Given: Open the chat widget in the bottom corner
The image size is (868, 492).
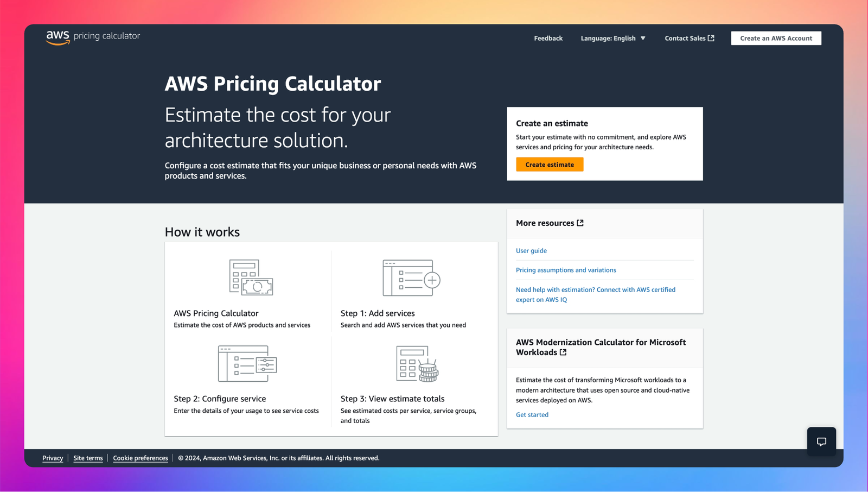Looking at the screenshot, I should pos(821,441).
